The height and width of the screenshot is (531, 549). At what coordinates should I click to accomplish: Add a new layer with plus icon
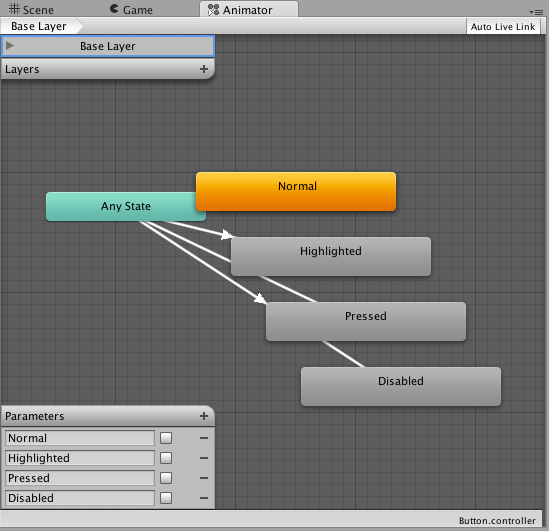tap(204, 69)
